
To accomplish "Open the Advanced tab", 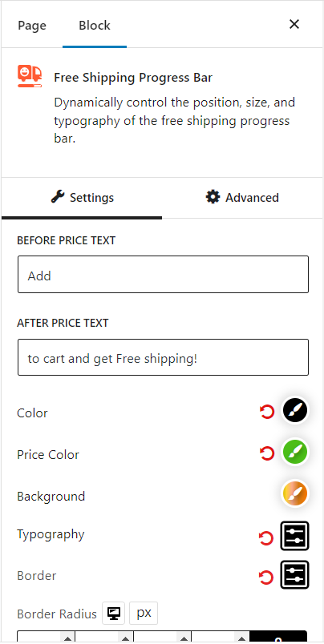I will 242,198.
